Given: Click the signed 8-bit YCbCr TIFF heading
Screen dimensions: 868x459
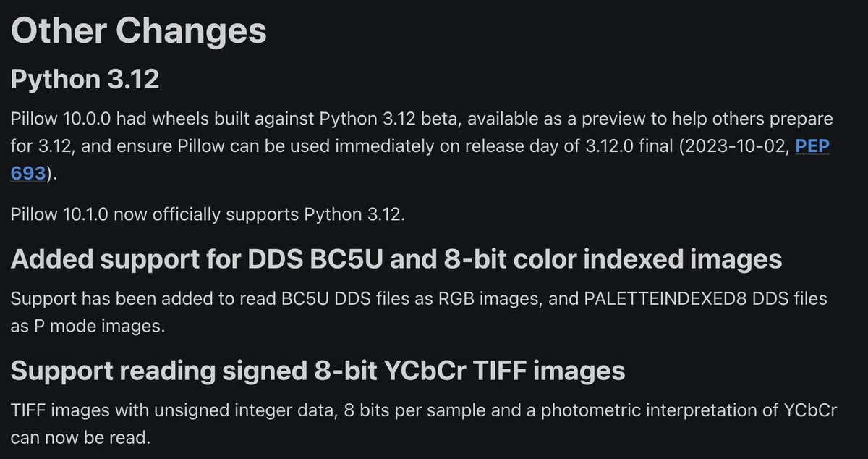Looking at the screenshot, I should click(318, 371).
